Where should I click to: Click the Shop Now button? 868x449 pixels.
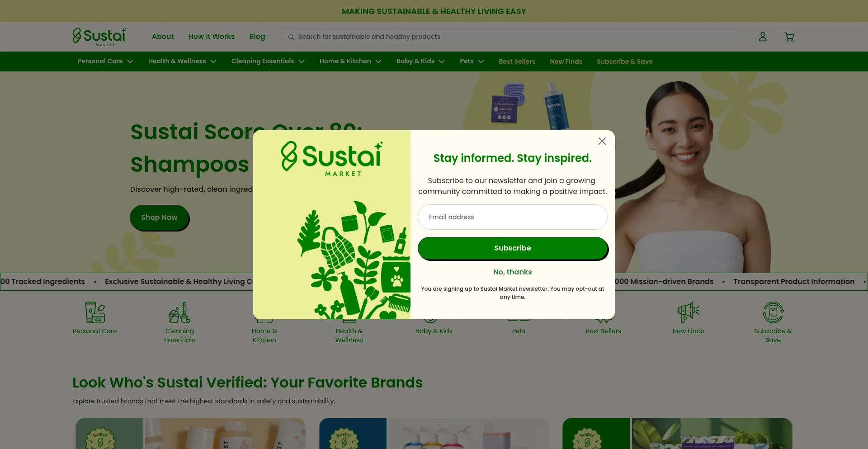pos(159,217)
